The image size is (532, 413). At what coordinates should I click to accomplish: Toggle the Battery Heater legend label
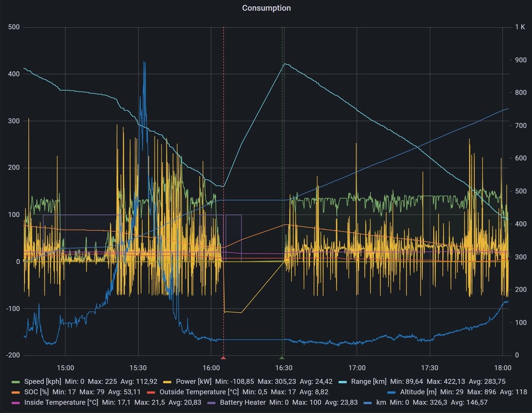[x=244, y=402]
